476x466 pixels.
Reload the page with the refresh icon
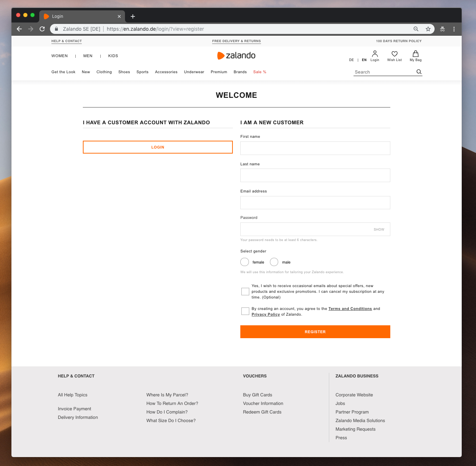pyautogui.click(x=42, y=29)
